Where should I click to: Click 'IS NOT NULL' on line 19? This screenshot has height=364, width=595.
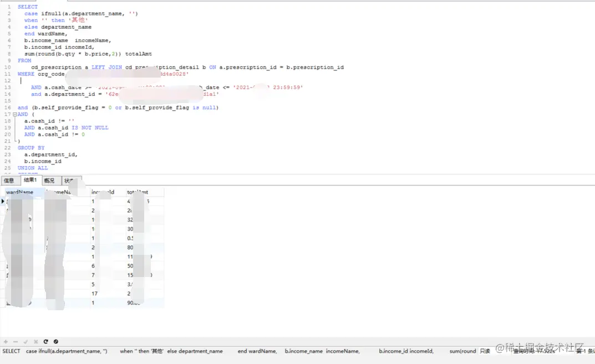pos(90,128)
